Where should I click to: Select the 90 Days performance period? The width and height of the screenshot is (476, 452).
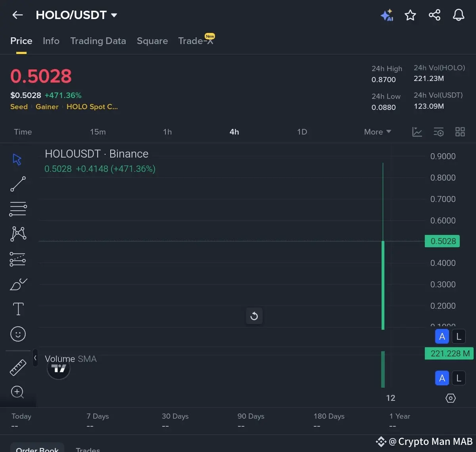(251, 421)
